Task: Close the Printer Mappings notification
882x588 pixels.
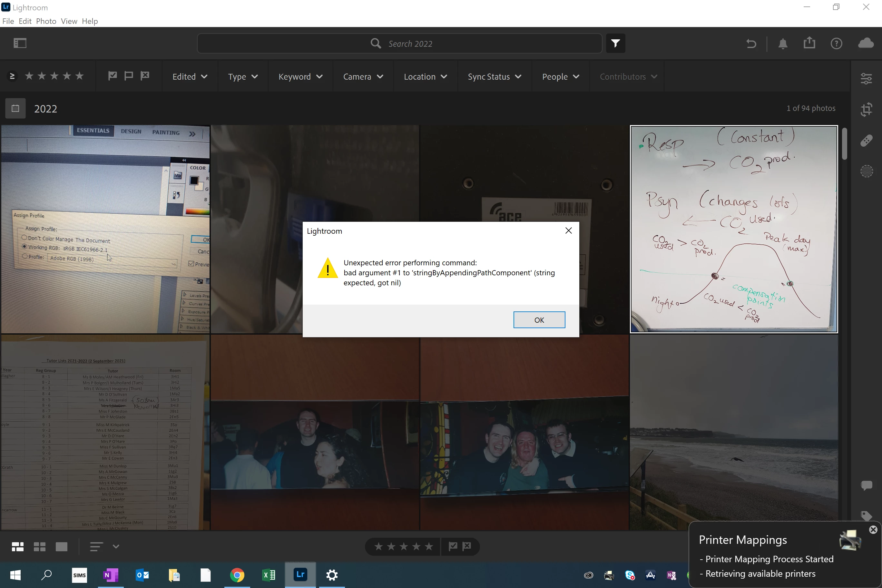Action: point(873,530)
